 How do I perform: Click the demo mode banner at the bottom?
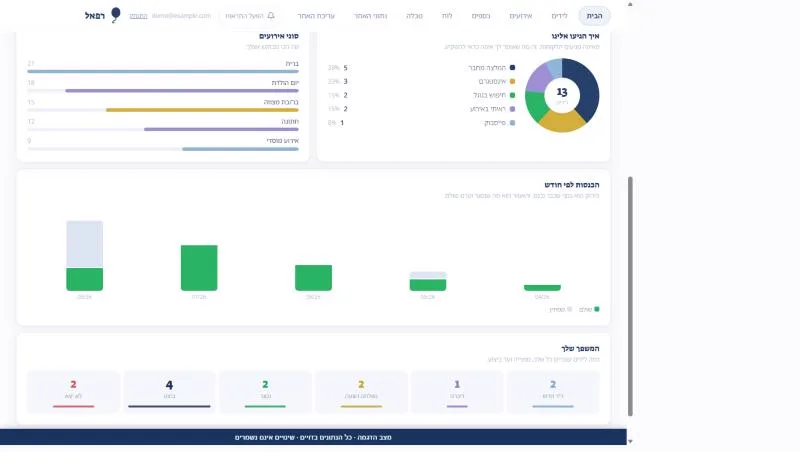(313, 437)
